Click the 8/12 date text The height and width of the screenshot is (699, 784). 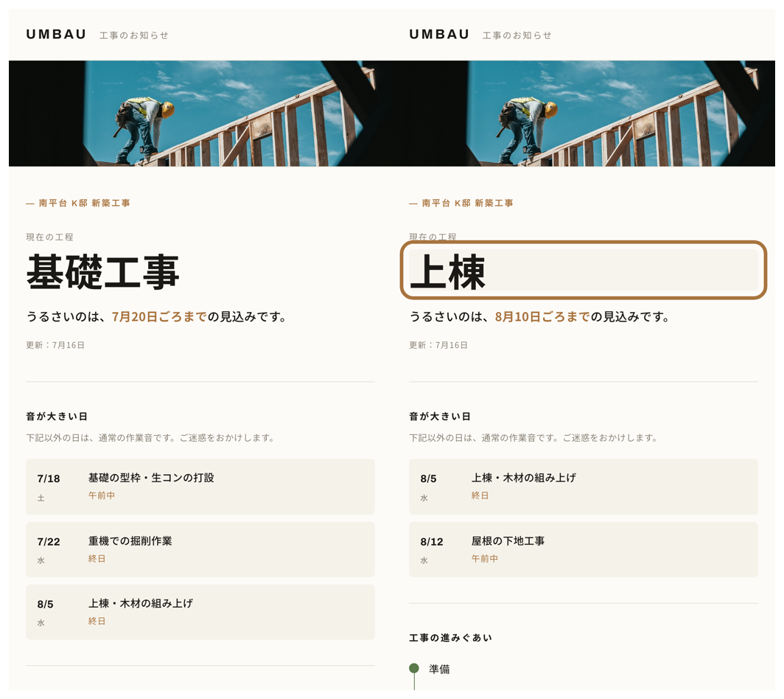click(x=432, y=542)
